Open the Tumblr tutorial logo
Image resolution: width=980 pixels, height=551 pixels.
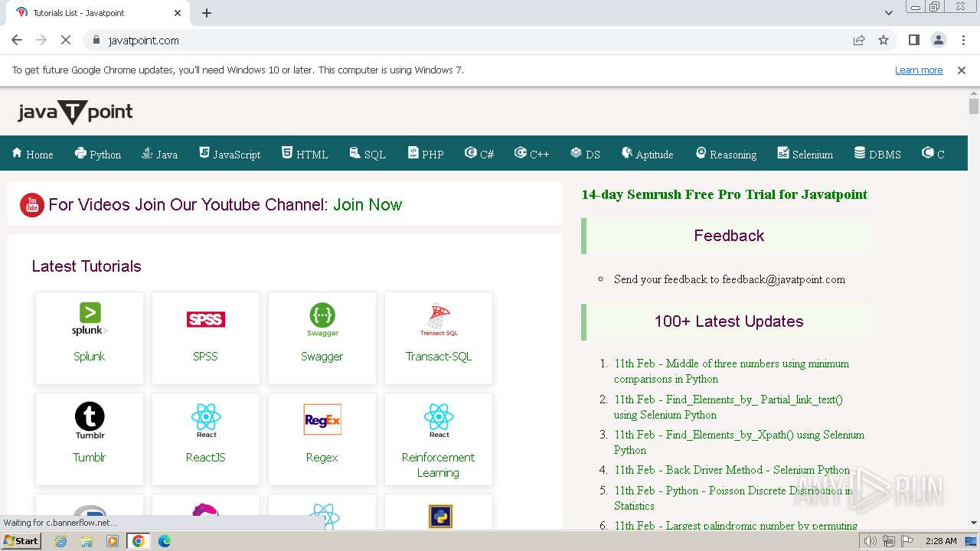pos(90,421)
